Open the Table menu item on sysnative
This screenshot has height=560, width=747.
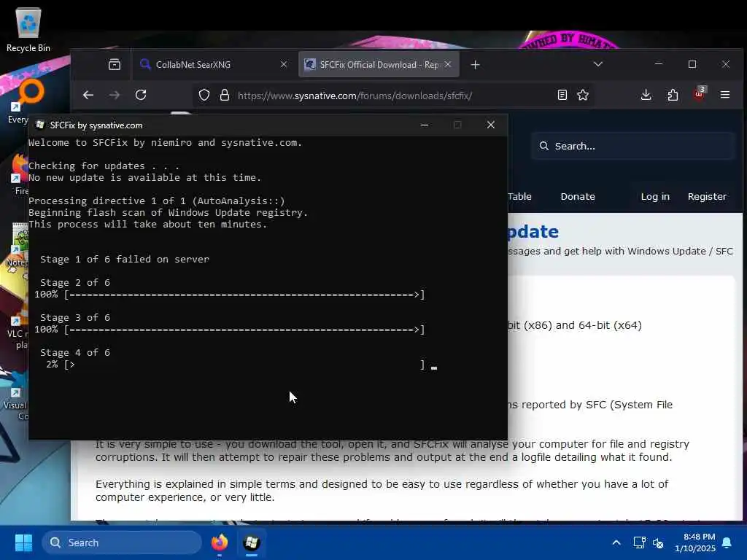click(x=519, y=197)
